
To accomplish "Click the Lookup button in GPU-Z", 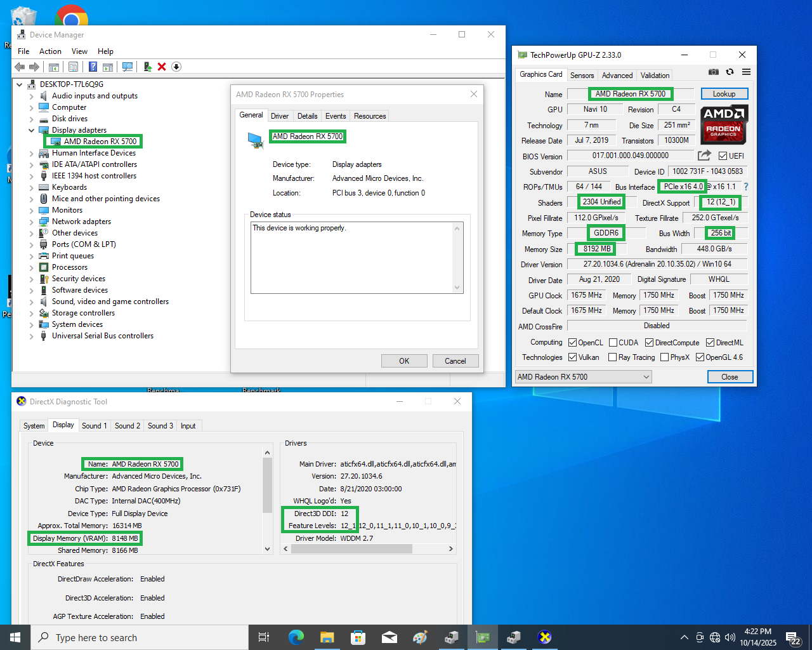I will (x=724, y=94).
